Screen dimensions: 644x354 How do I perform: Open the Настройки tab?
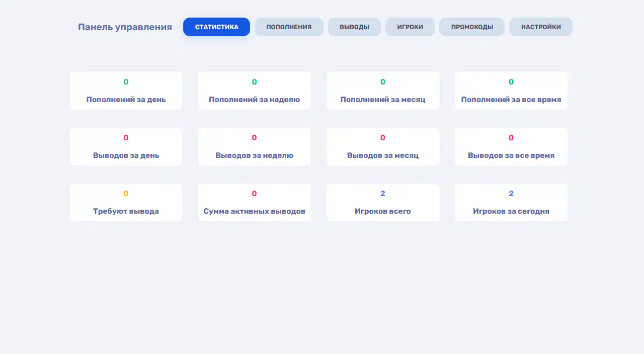(x=541, y=27)
